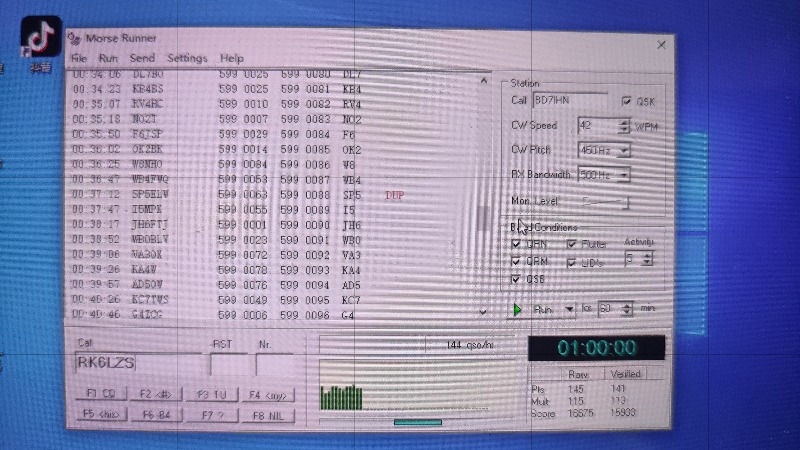The image size is (800, 450).
Task: Select the OK2BK log row
Action: (x=273, y=149)
